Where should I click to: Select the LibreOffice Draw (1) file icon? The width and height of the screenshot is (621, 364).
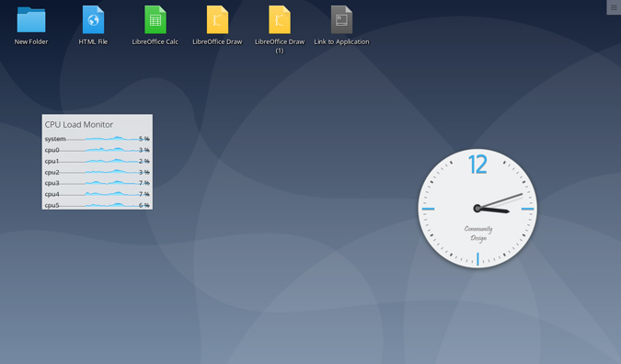click(280, 20)
